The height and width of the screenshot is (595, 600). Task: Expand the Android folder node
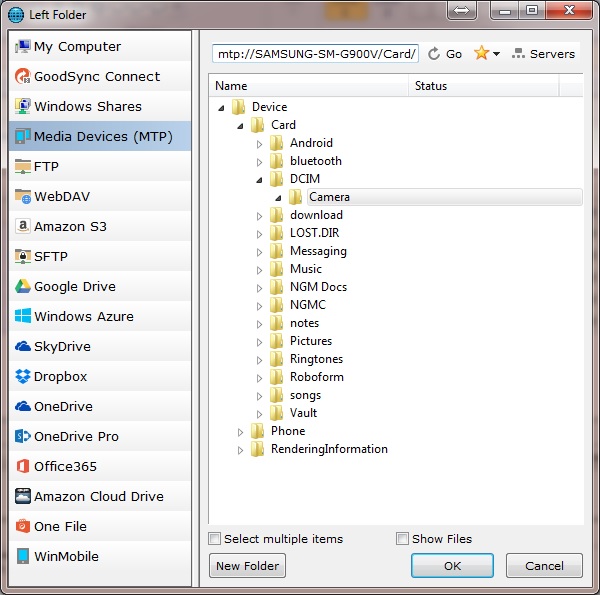pyautogui.click(x=259, y=144)
